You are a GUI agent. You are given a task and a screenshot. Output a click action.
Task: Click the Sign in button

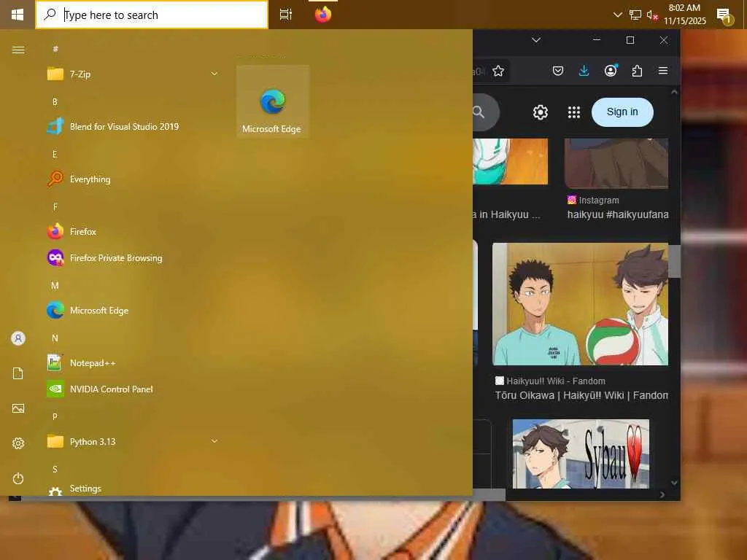point(622,112)
